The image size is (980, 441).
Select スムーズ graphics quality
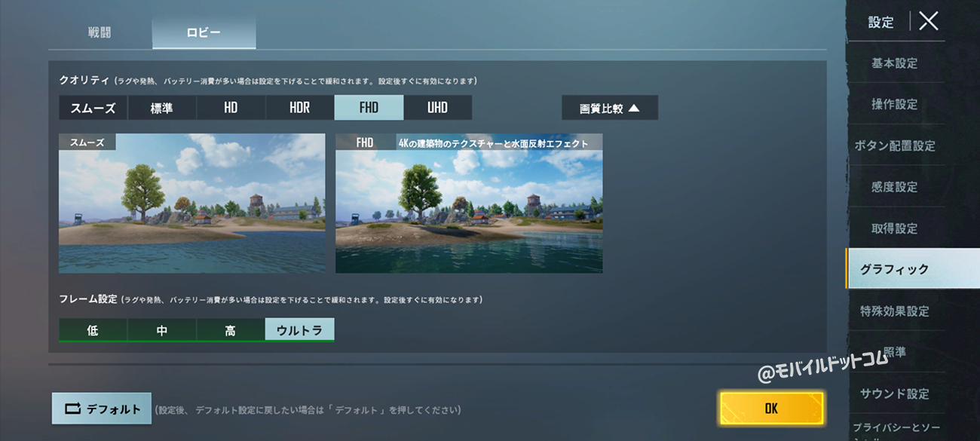tap(93, 108)
